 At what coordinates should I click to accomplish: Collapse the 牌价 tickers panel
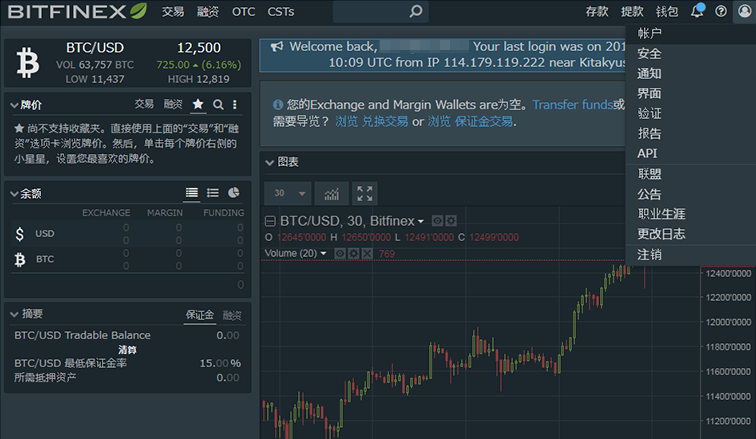click(14, 105)
